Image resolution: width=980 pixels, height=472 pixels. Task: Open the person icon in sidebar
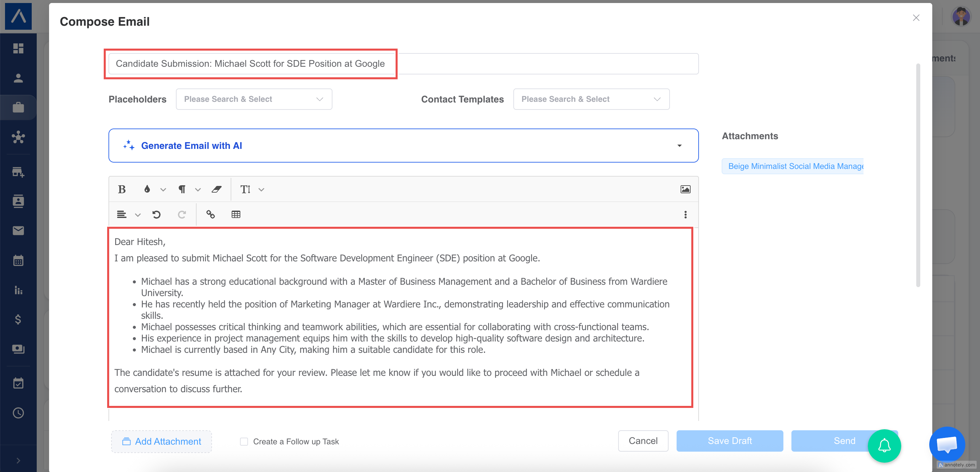click(x=18, y=78)
